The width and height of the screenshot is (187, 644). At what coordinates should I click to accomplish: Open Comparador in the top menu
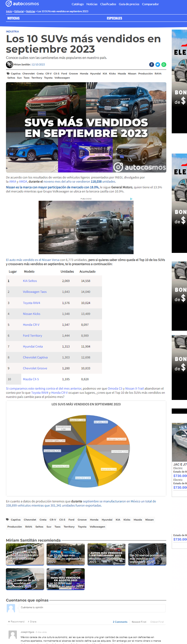(x=150, y=4)
